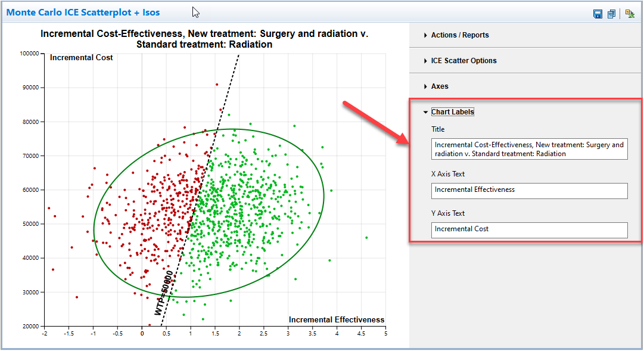Select the rightmost green data point
Screen dimensions: 644x351
(x=366, y=238)
